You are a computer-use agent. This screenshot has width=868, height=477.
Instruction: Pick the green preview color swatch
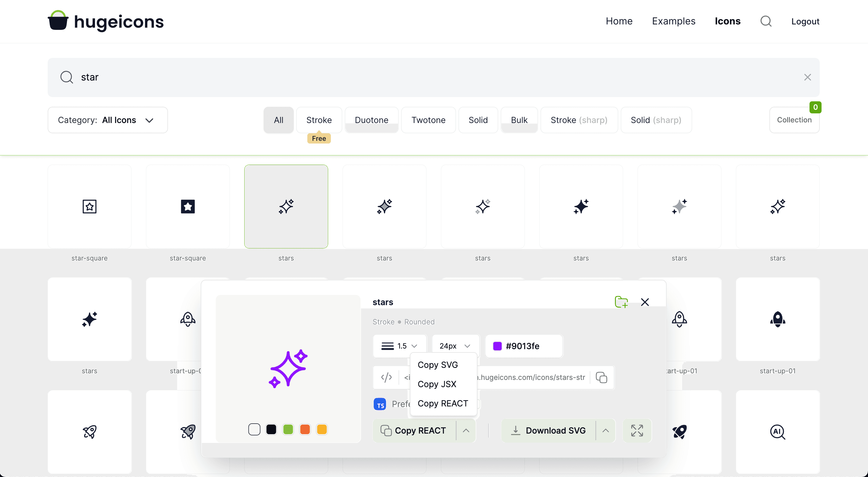tap(288, 429)
